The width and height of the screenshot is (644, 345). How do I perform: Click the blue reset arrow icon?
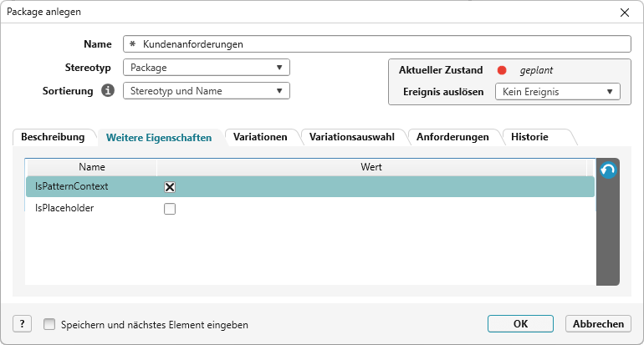(x=608, y=170)
